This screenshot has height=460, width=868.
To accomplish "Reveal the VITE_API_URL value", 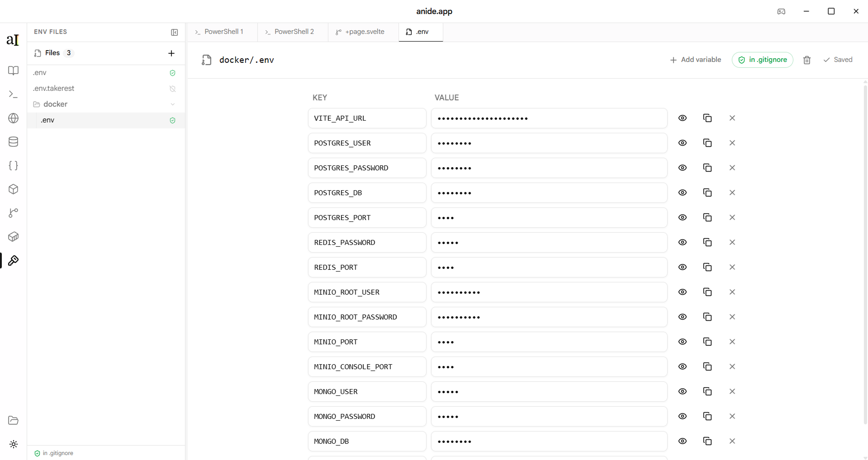I will 683,118.
